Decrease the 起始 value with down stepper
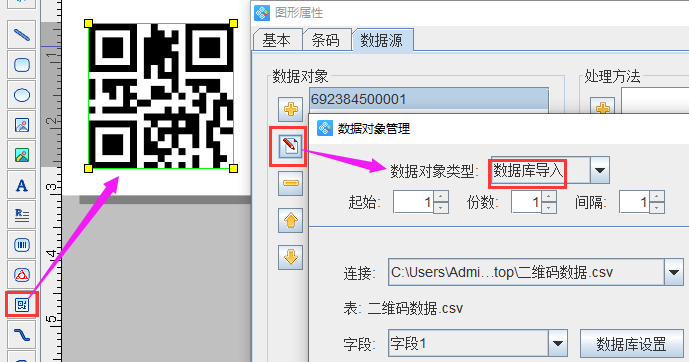The height and width of the screenshot is (362, 689). click(441, 208)
